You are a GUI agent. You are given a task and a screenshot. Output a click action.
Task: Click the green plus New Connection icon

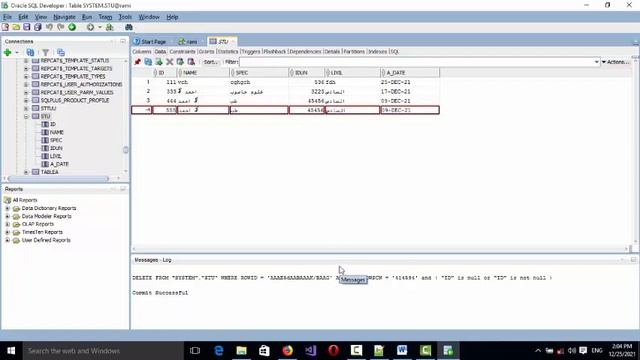click(x=7, y=52)
